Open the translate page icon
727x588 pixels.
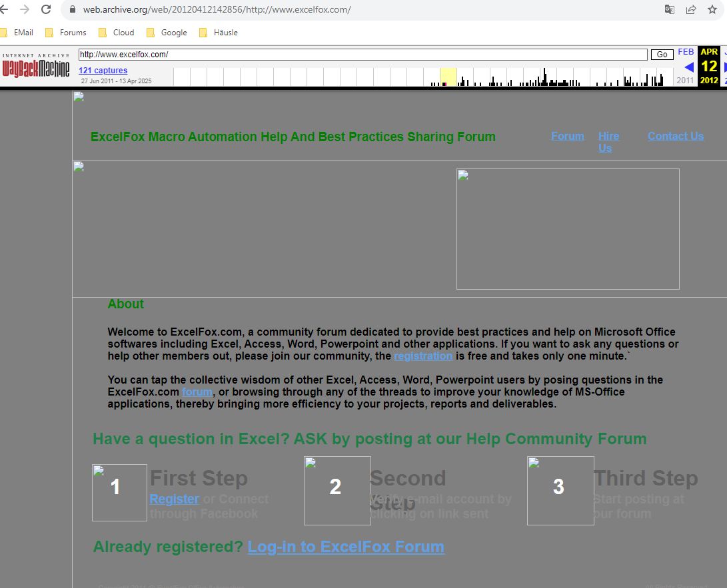670,9
